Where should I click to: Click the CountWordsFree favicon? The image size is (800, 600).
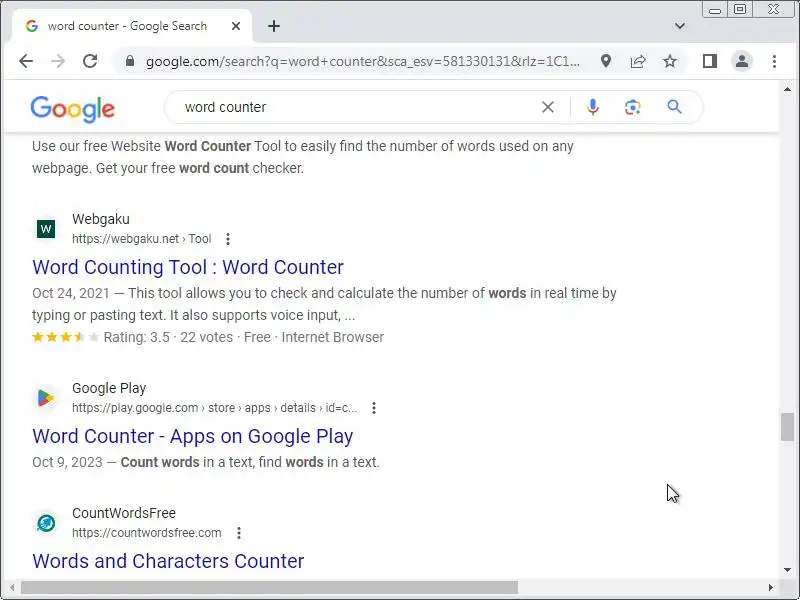point(46,523)
